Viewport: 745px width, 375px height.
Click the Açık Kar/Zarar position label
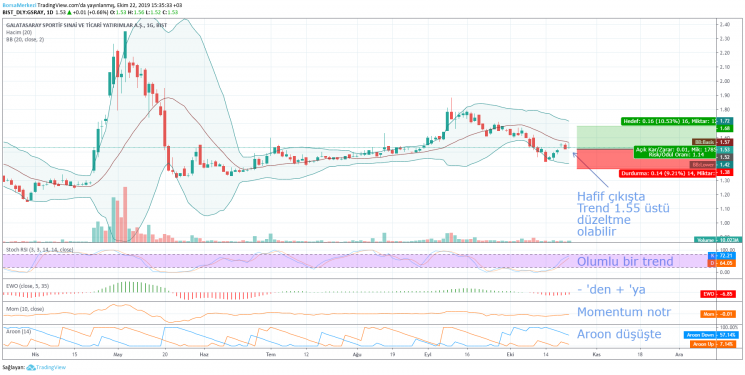[675, 152]
